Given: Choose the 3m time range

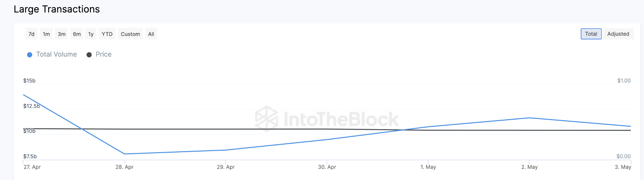Looking at the screenshot, I should (x=62, y=34).
